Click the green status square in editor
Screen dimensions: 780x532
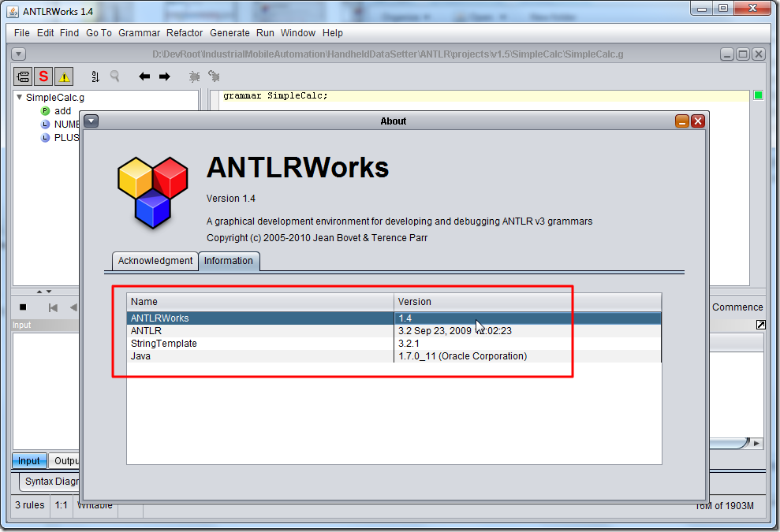[x=759, y=95]
